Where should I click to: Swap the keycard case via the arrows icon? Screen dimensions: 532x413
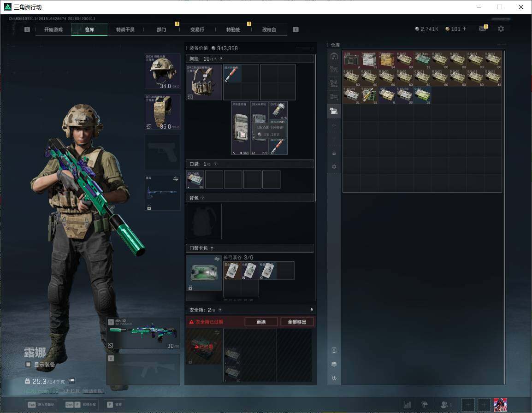coord(217,259)
